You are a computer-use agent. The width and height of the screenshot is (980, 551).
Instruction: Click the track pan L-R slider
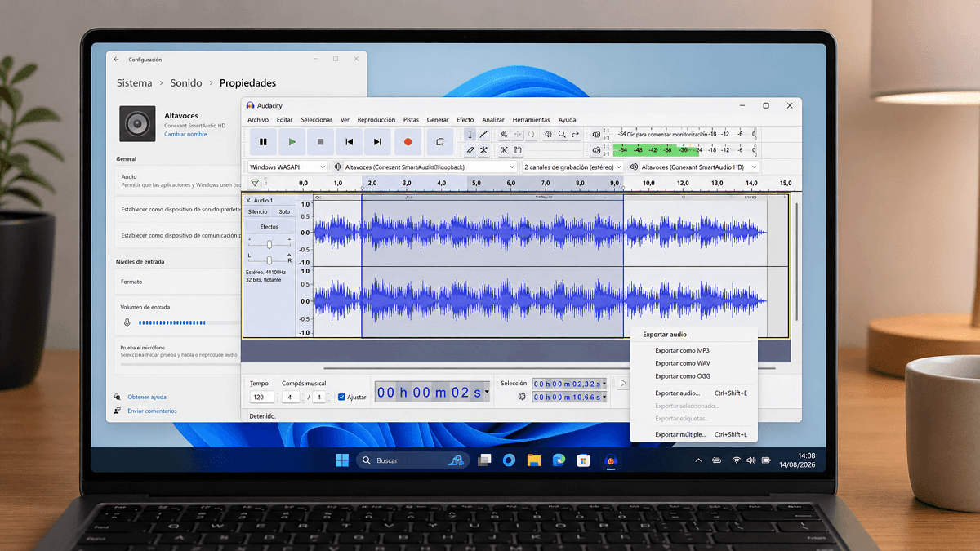(269, 260)
